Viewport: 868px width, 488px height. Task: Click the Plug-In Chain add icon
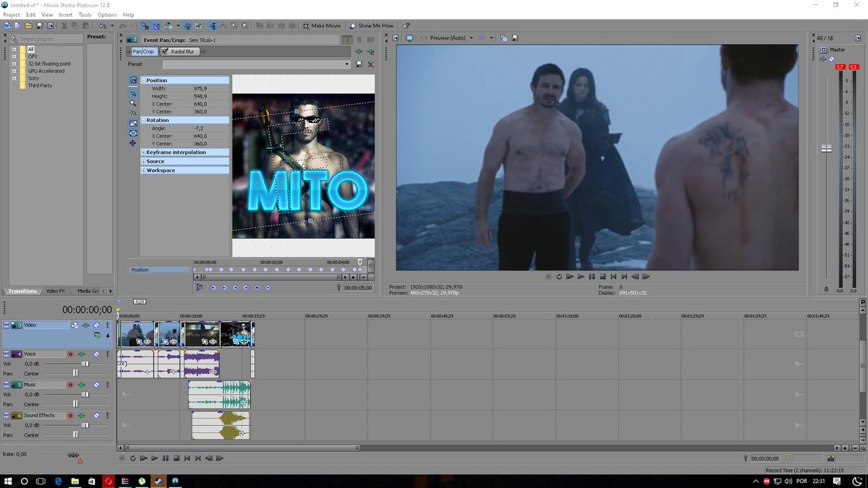(359, 52)
